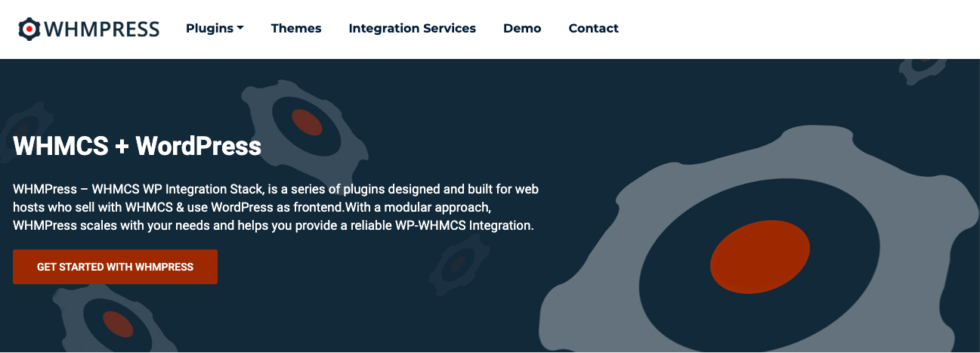Click the WHMPRESS gear logo icon
The height and width of the screenshot is (353, 980).
point(29,29)
